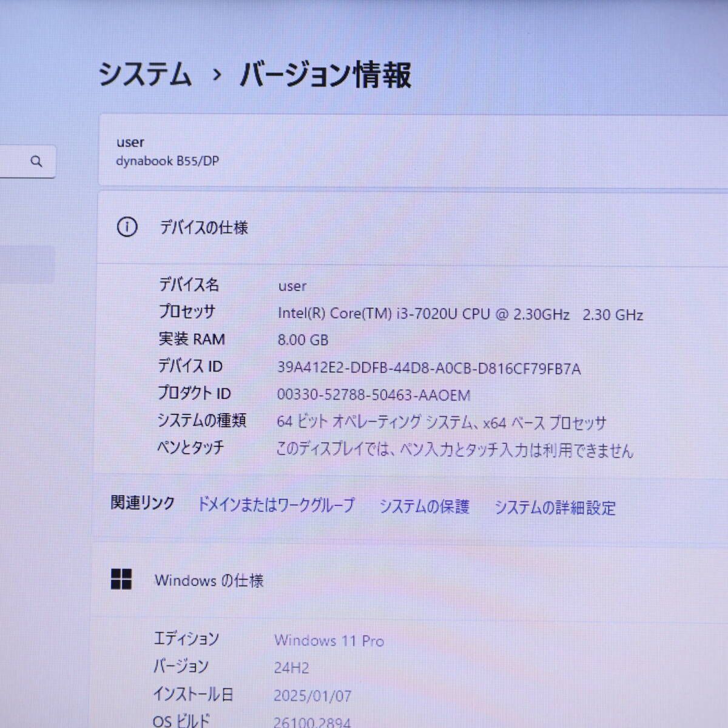Screen dimensions: 728x728
Task: Click the デバイス名 label
Action: (x=189, y=285)
